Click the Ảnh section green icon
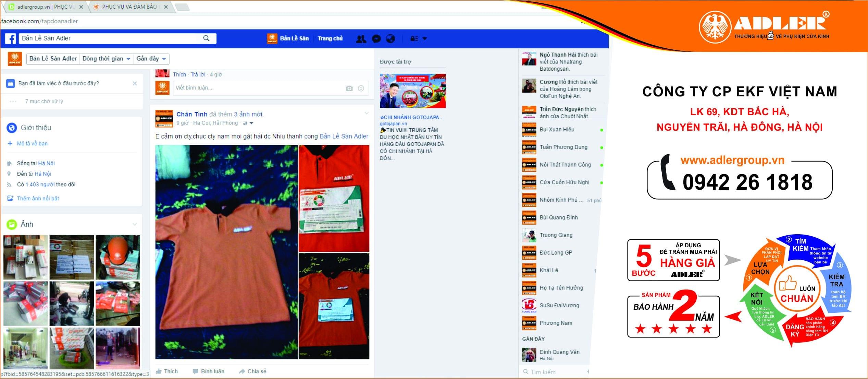Viewport: 868px width, 379px height. click(x=12, y=225)
